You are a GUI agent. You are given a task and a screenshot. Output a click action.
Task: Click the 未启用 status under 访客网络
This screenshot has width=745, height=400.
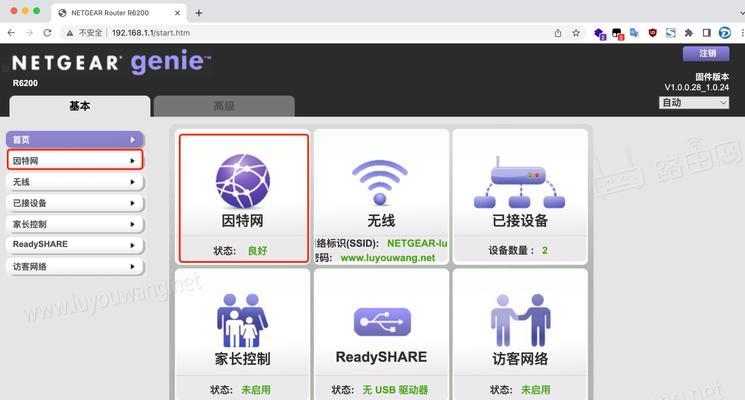pyautogui.click(x=536, y=390)
